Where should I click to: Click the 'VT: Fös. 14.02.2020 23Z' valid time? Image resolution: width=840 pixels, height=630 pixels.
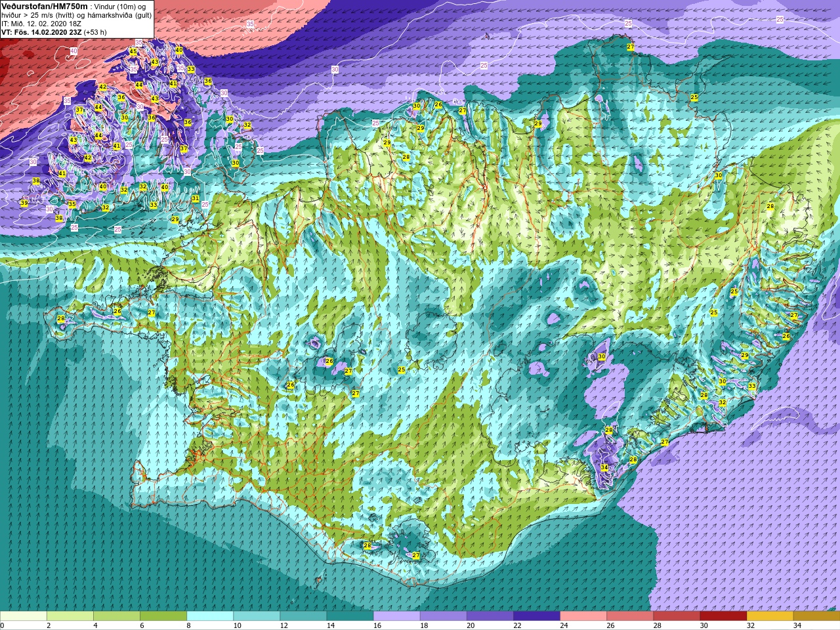tap(41, 31)
